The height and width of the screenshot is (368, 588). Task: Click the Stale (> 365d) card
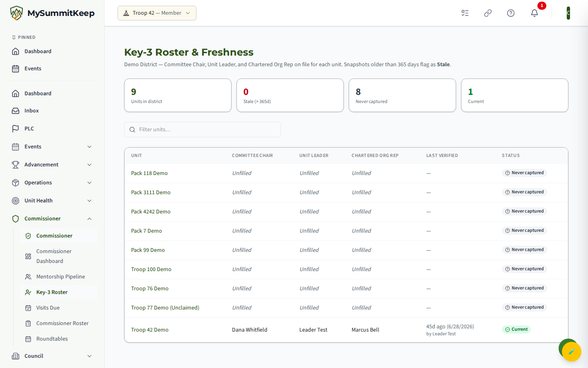290,95
